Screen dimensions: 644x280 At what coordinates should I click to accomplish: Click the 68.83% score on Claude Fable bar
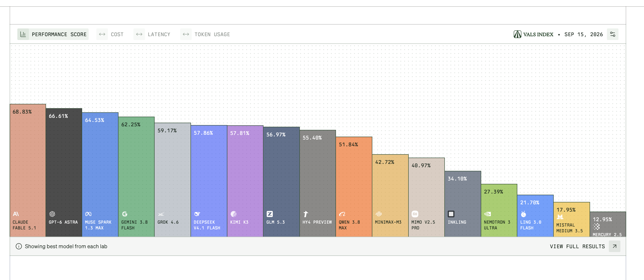[x=22, y=112]
